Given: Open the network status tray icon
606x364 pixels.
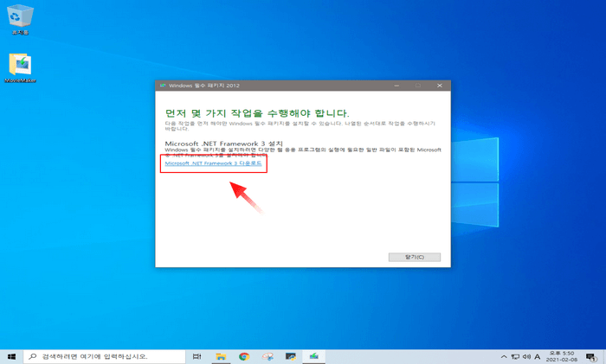Looking at the screenshot, I should (x=515, y=357).
